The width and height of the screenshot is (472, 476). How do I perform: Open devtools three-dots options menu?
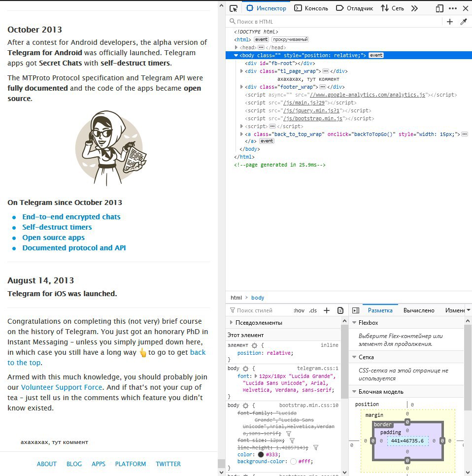click(x=453, y=8)
